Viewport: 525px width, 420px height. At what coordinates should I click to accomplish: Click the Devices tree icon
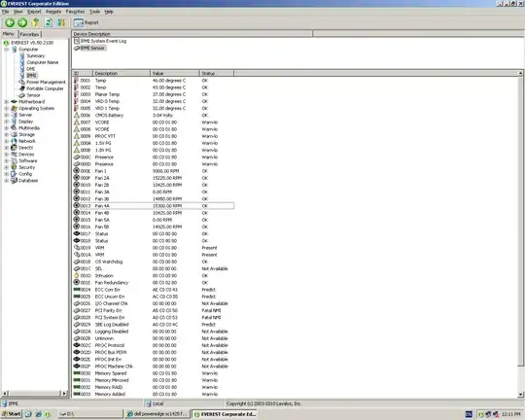coord(14,154)
